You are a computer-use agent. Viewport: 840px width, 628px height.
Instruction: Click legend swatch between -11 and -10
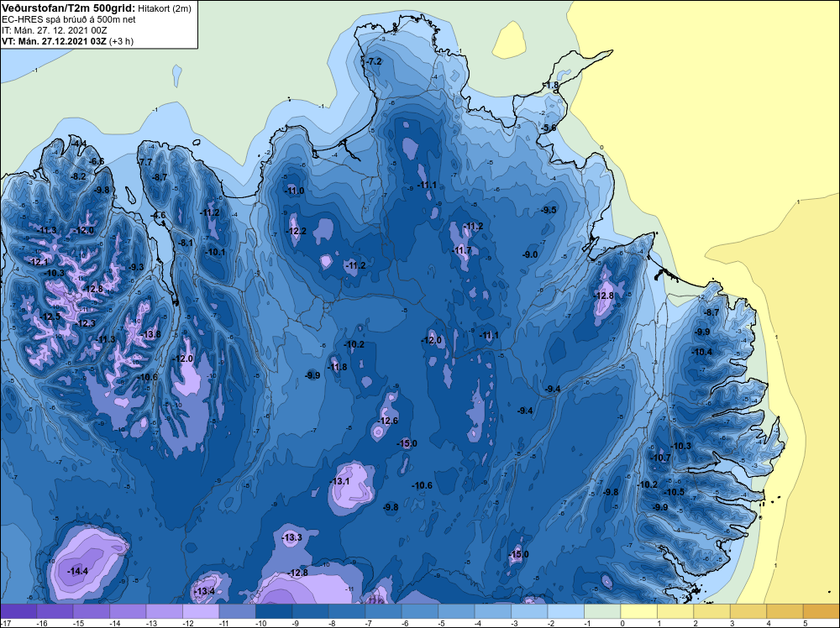pos(238,611)
